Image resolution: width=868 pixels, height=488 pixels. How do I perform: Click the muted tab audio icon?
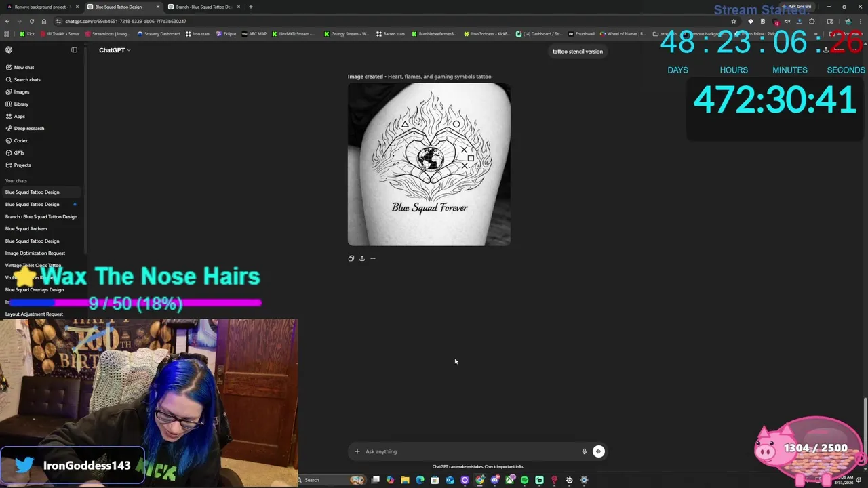787,21
